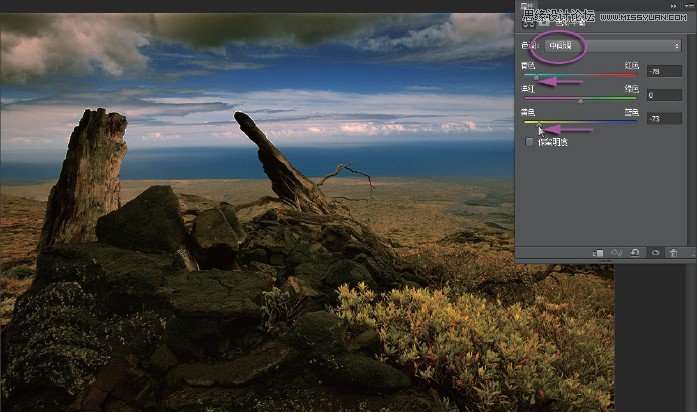Reset the adjustment to defaults icon
This screenshot has height=412, width=697.
tap(635, 252)
